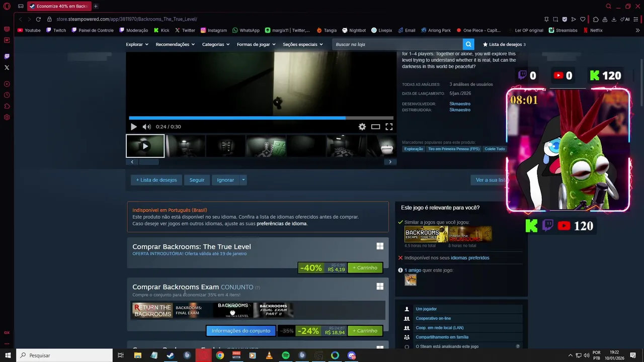Open dropdown arrow next to Ignorar

(x=244, y=180)
